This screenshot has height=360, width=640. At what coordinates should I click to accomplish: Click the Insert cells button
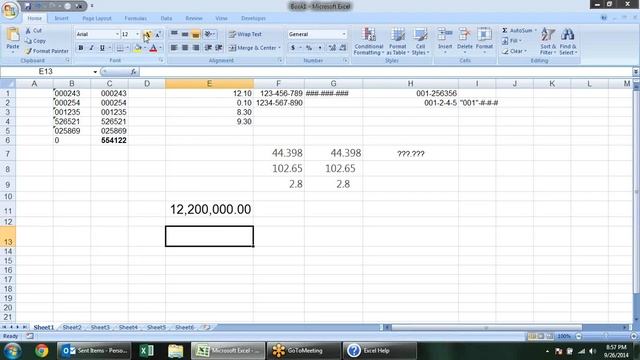(x=445, y=40)
